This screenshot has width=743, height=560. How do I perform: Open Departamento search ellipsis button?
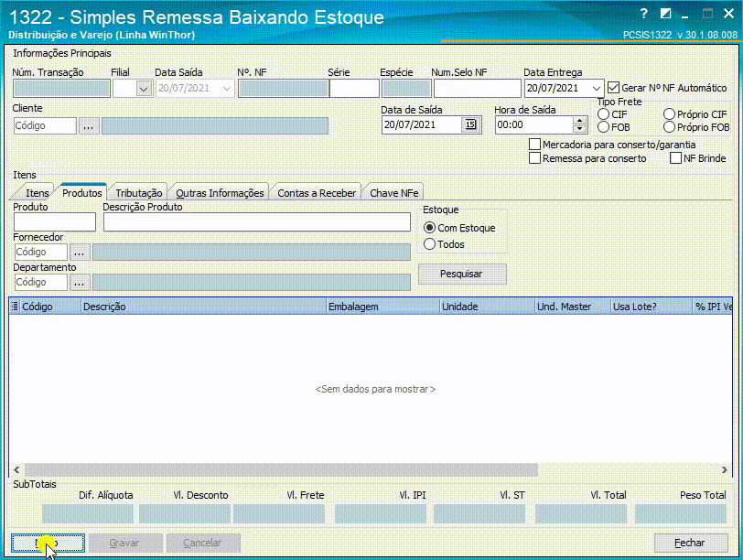tap(79, 283)
